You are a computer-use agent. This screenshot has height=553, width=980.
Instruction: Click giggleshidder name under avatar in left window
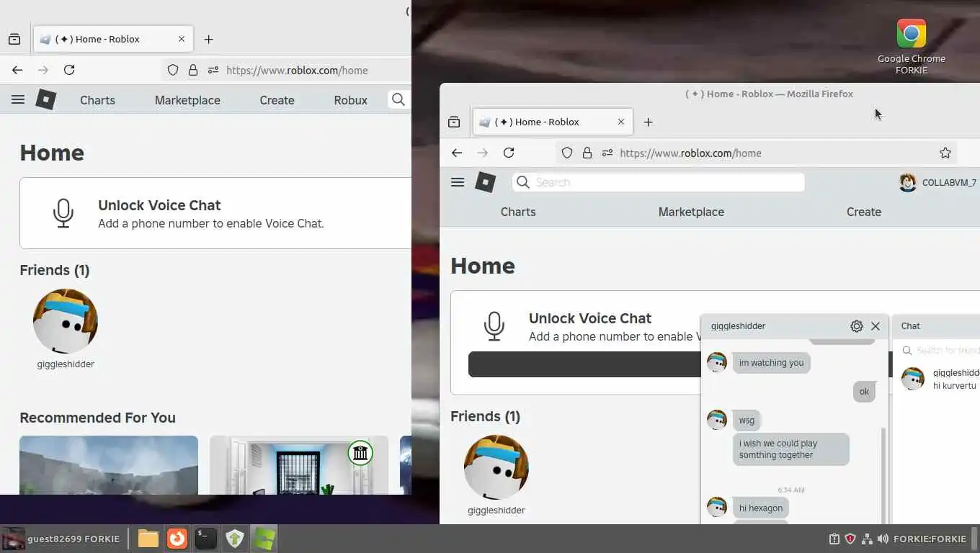66,364
